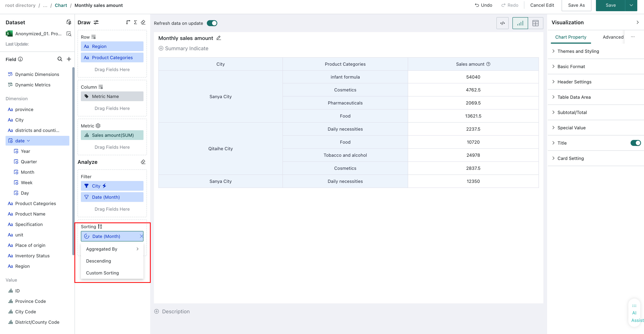Open field search magnifier icon
644x334 pixels.
pyautogui.click(x=60, y=59)
